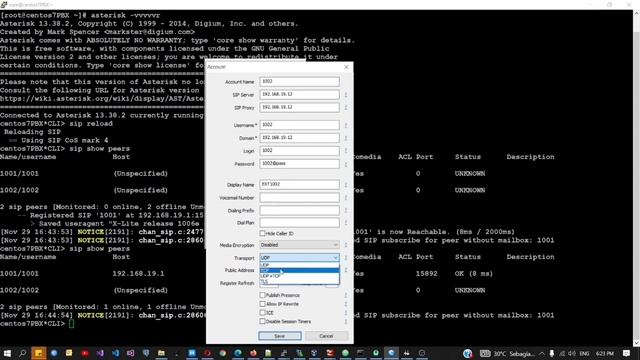640x360 pixels.
Task: Click the Domain input field
Action: tap(299, 138)
